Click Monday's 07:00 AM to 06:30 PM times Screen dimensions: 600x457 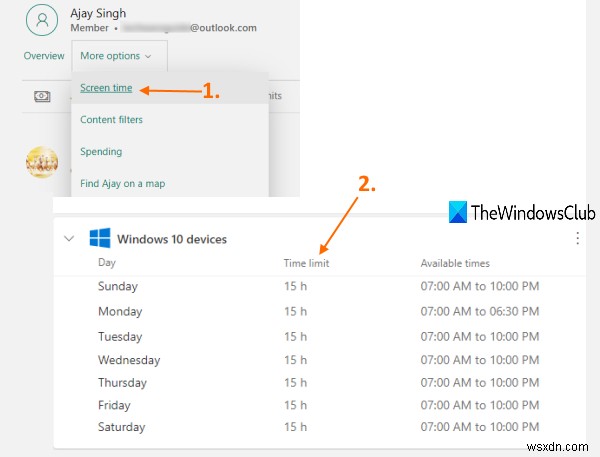click(x=479, y=312)
